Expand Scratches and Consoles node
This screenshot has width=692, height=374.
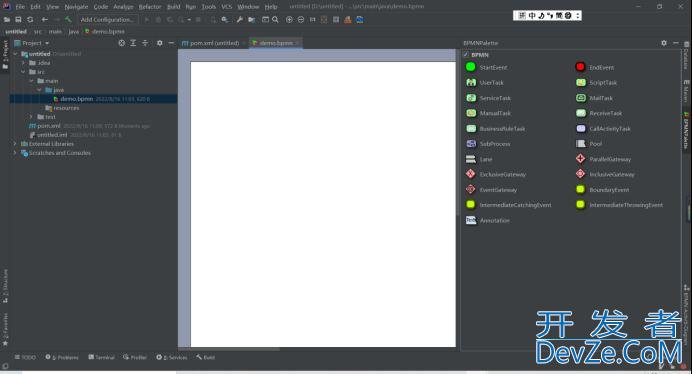click(x=15, y=153)
